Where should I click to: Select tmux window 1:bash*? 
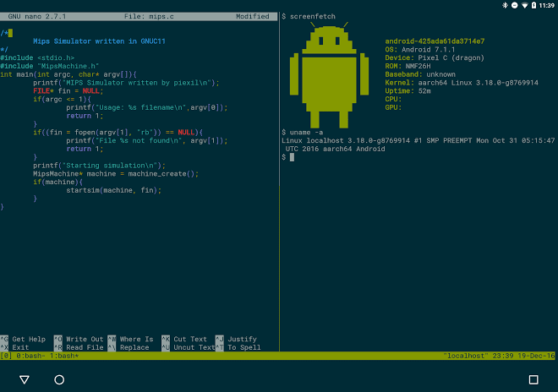64,356
